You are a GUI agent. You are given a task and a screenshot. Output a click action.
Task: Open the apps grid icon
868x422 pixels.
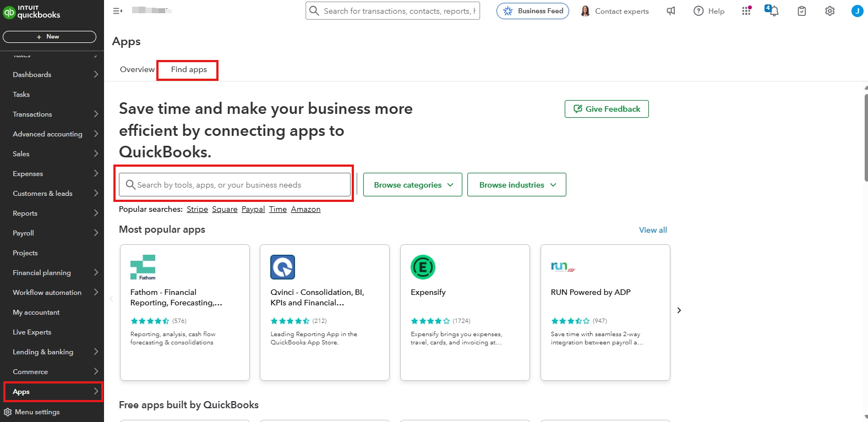746,11
